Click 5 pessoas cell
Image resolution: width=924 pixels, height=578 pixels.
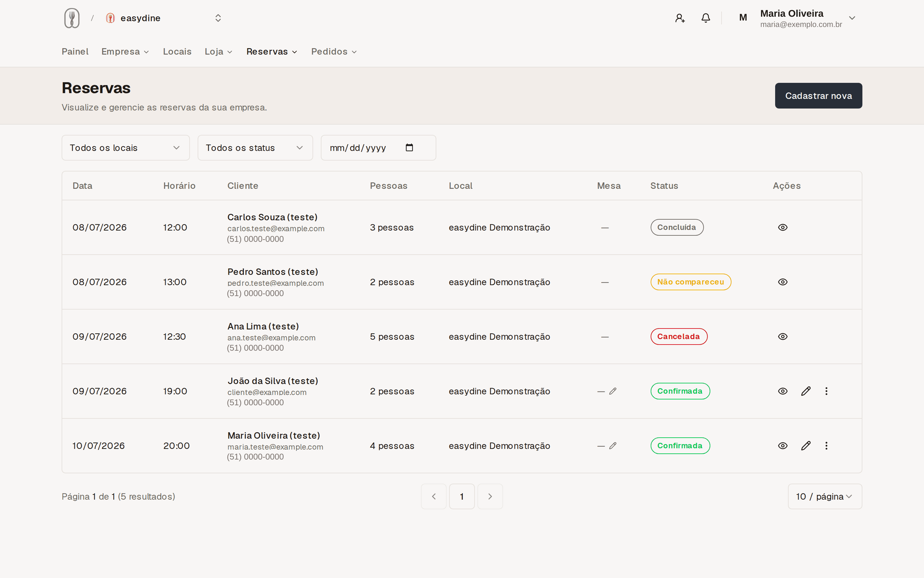point(392,337)
